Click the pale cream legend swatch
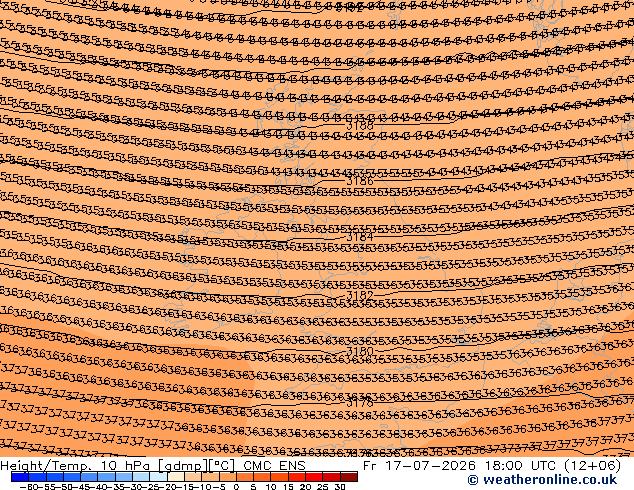634x490 pixels. (176, 477)
